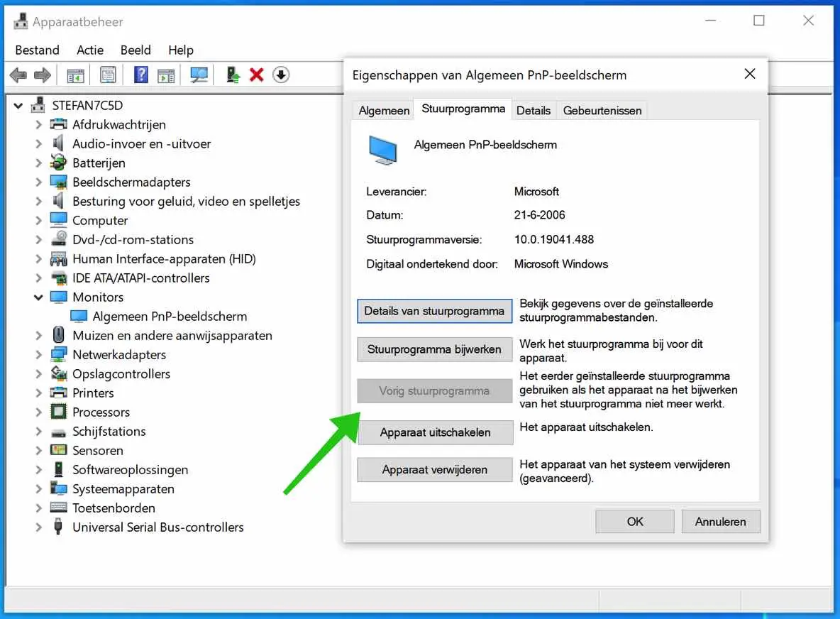
Task: Expand the Schijfstations category
Action: click(38, 431)
